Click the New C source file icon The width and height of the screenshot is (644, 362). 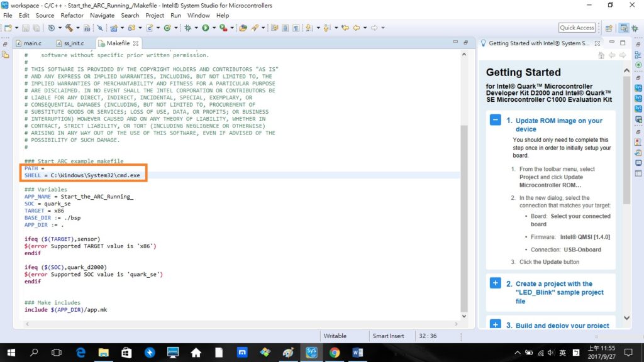[150, 28]
